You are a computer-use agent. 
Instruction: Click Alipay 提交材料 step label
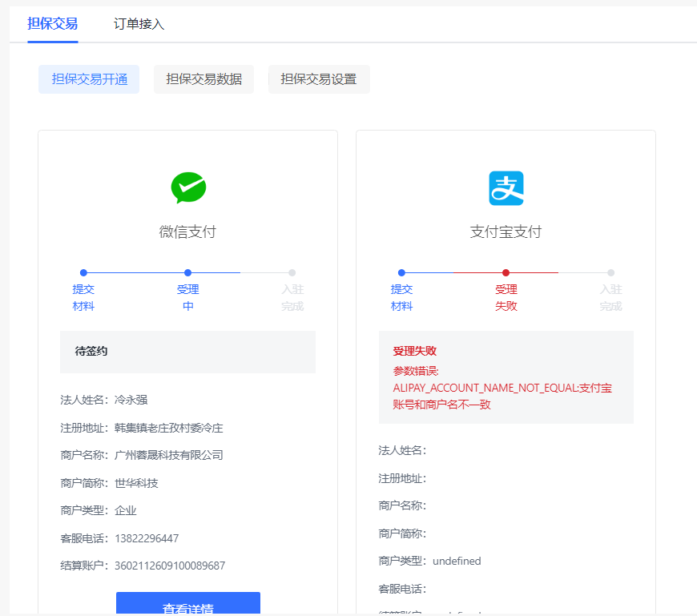coord(401,298)
